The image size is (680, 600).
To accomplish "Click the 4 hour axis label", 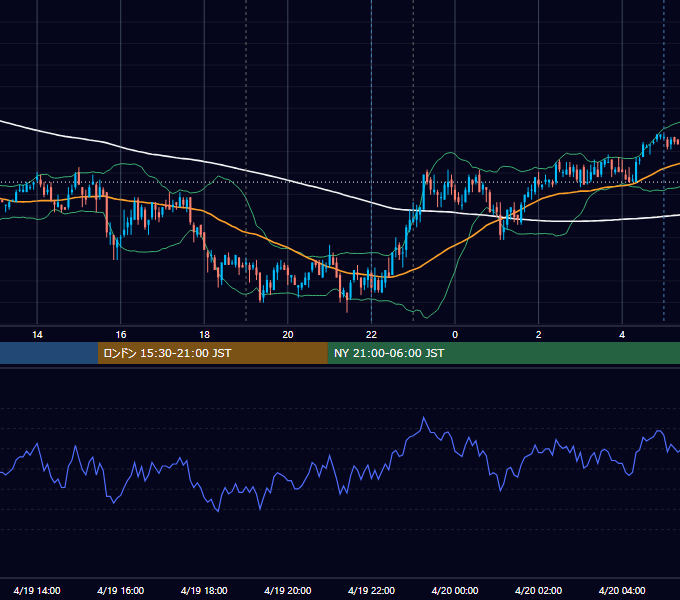I will [x=622, y=335].
